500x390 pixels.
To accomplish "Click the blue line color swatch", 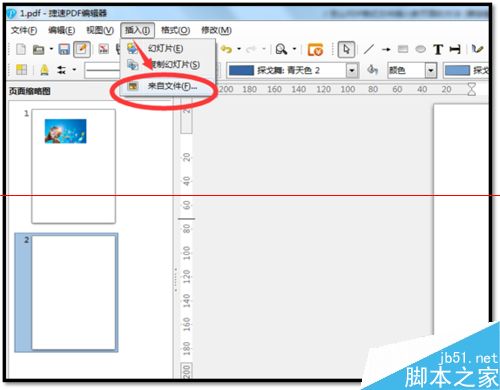I will click(x=241, y=70).
